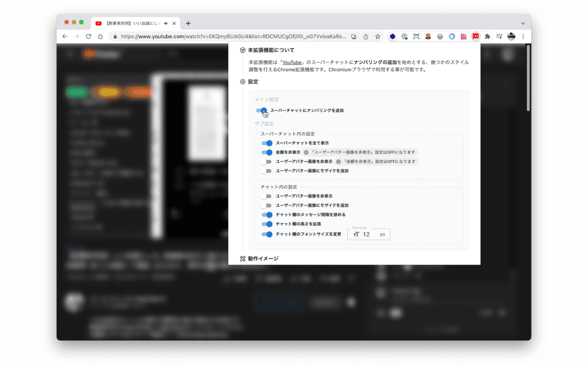Toggle スーパーチャットにナンバリングを追加 switch

(x=261, y=110)
